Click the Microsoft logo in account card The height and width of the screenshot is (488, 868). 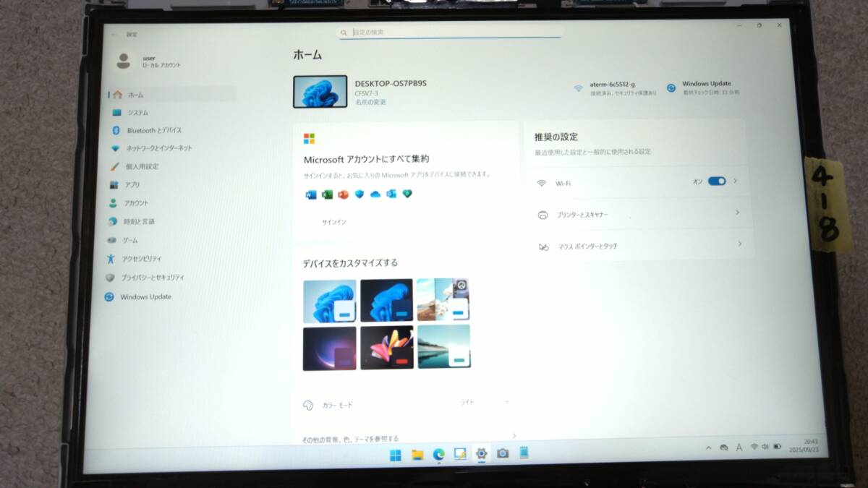pos(309,139)
